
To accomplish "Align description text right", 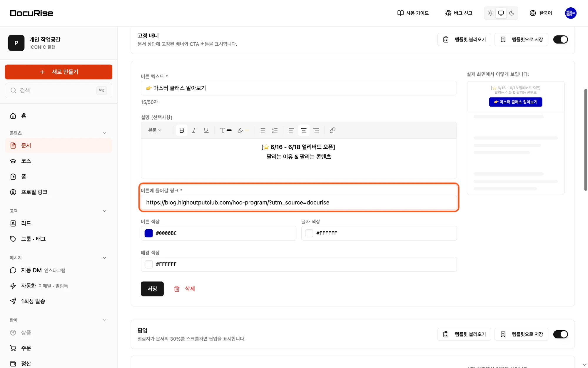I will coord(316,130).
